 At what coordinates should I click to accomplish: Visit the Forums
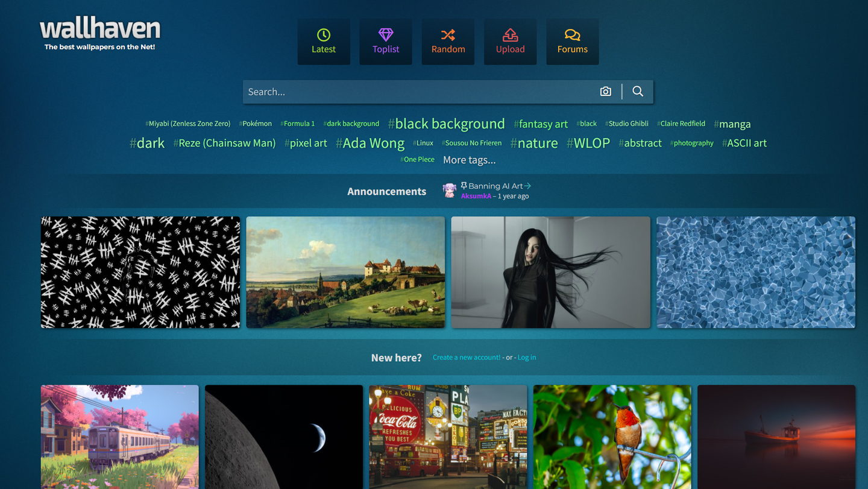coord(572,42)
